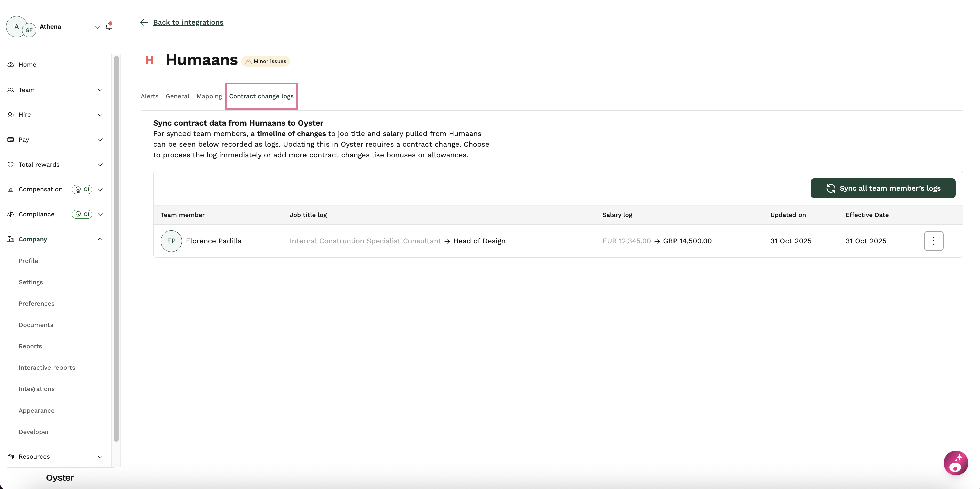Click the Compliance scales icon
This screenshot has width=980, height=489.
click(x=11, y=214)
